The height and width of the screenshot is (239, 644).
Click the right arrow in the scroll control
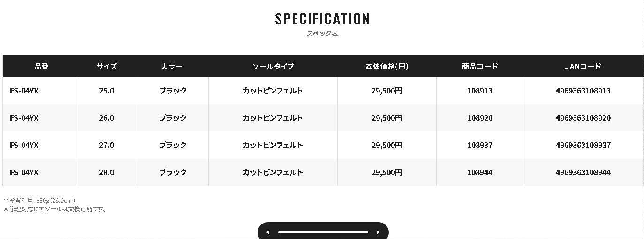[x=378, y=232]
